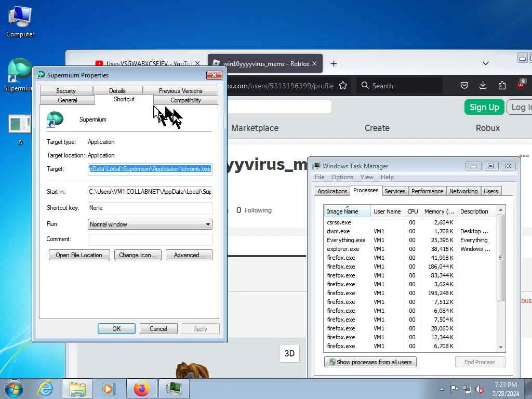Expand Firefox list all tabs chevron
Viewport: 532px width, 399px height.
pos(486,63)
